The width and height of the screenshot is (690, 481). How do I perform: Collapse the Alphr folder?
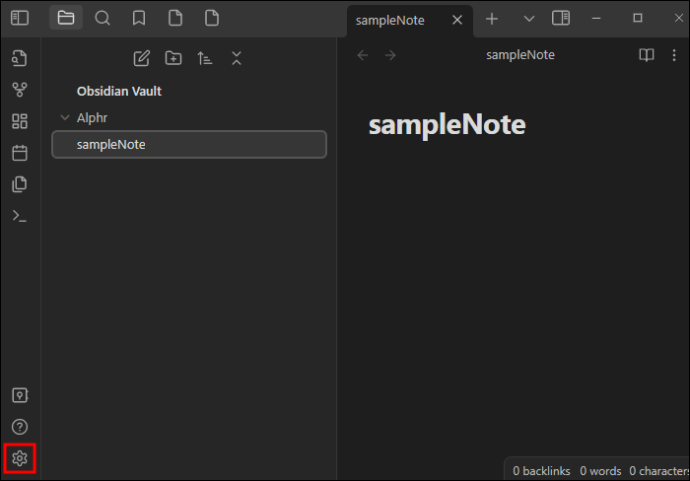click(65, 117)
